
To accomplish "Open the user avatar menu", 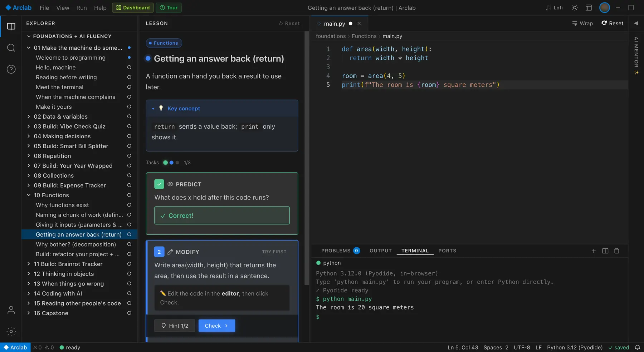I will [604, 8].
